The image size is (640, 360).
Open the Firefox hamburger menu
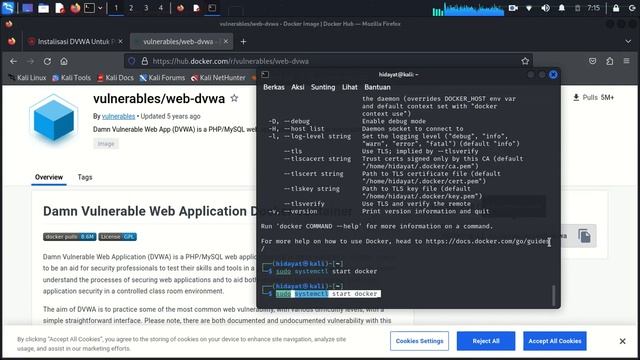[x=627, y=61]
